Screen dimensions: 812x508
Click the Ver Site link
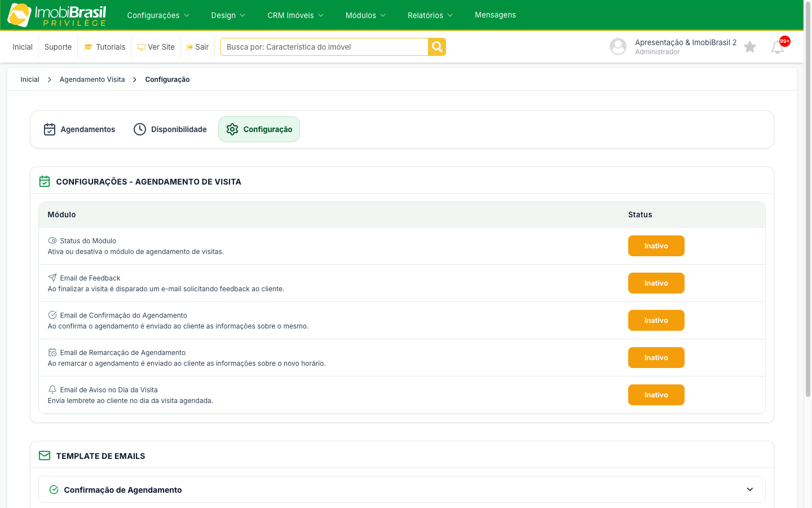(156, 47)
